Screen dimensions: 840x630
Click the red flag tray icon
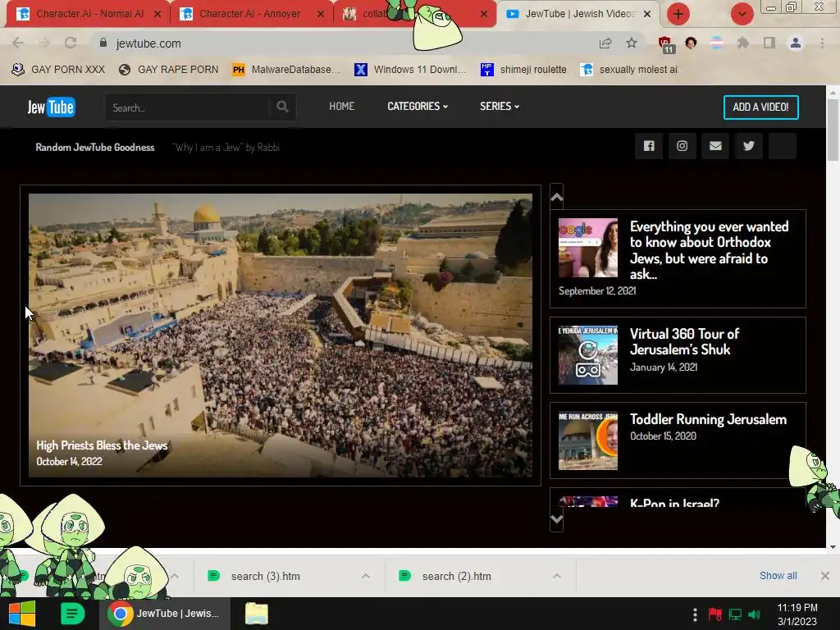pos(714,614)
